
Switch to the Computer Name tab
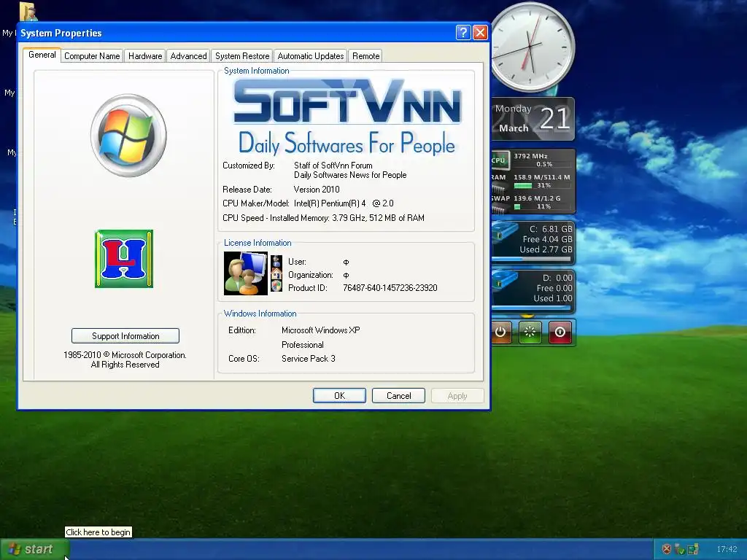click(92, 56)
